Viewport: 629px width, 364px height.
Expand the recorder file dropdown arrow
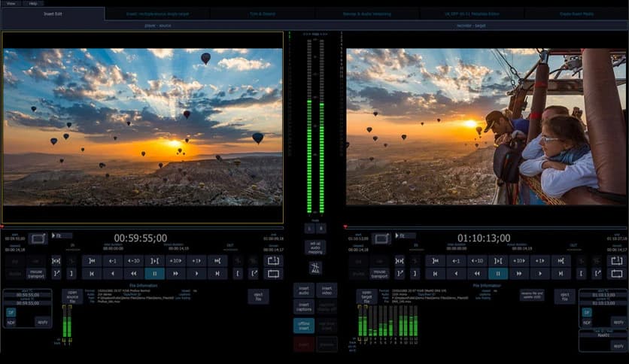coord(397,235)
